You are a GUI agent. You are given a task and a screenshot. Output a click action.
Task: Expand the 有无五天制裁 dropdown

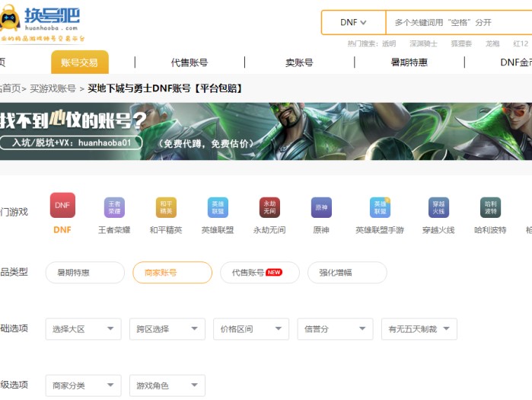(419, 328)
